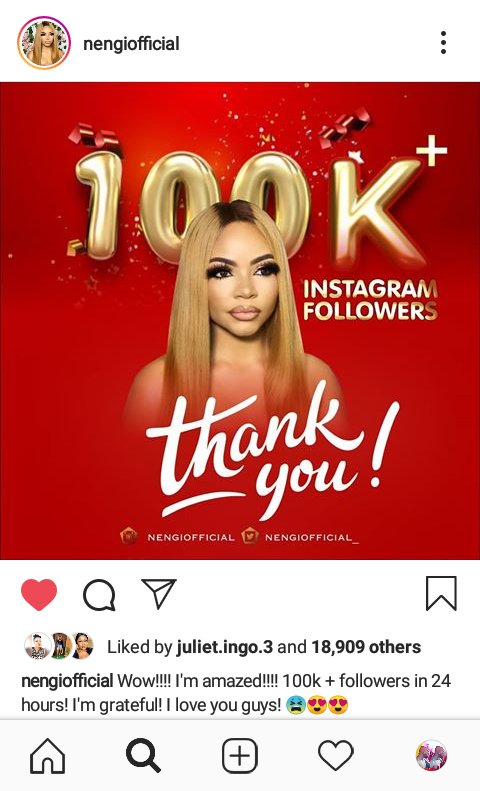
Task: Tap the 100K followers post image
Action: tap(240, 321)
